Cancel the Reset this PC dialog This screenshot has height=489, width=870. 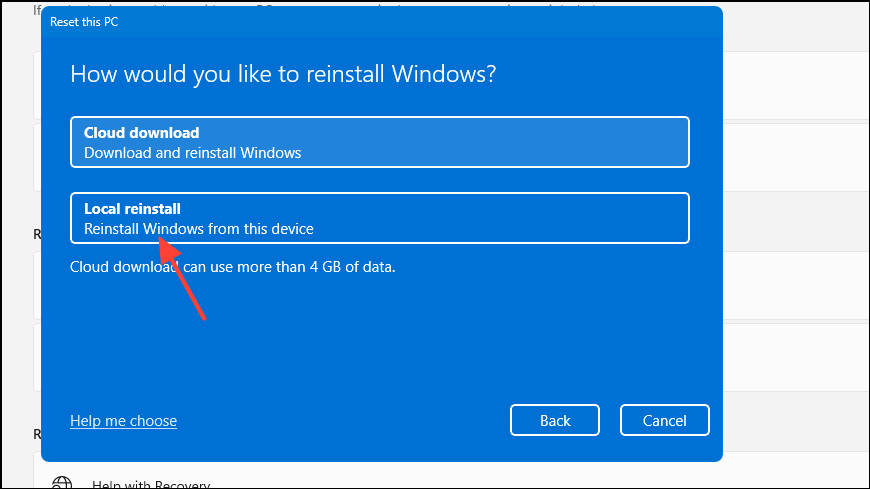tap(664, 420)
